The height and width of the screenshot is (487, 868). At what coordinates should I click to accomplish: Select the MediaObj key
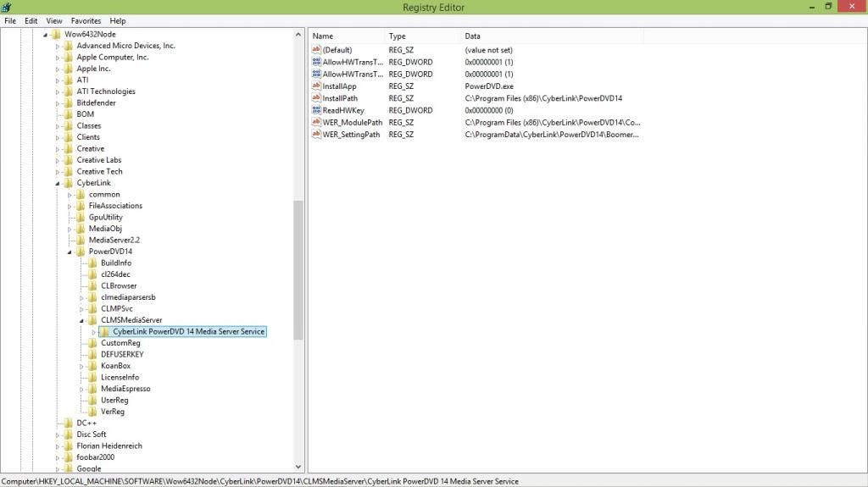[x=105, y=229]
